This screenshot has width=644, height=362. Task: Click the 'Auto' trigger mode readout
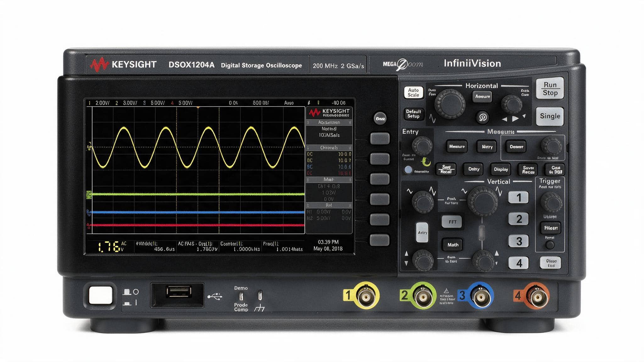(289, 103)
